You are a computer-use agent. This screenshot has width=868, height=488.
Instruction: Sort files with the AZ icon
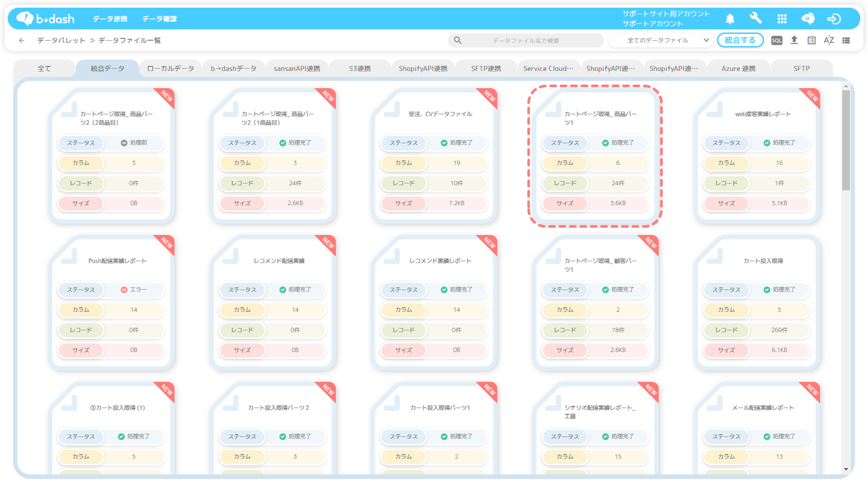pos(829,40)
